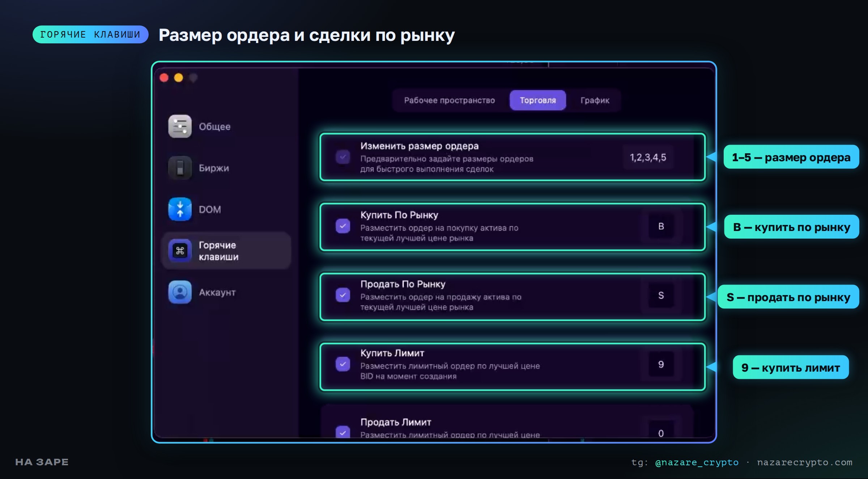This screenshot has width=868, height=479.
Task: Click the red window close button
Action: click(164, 78)
